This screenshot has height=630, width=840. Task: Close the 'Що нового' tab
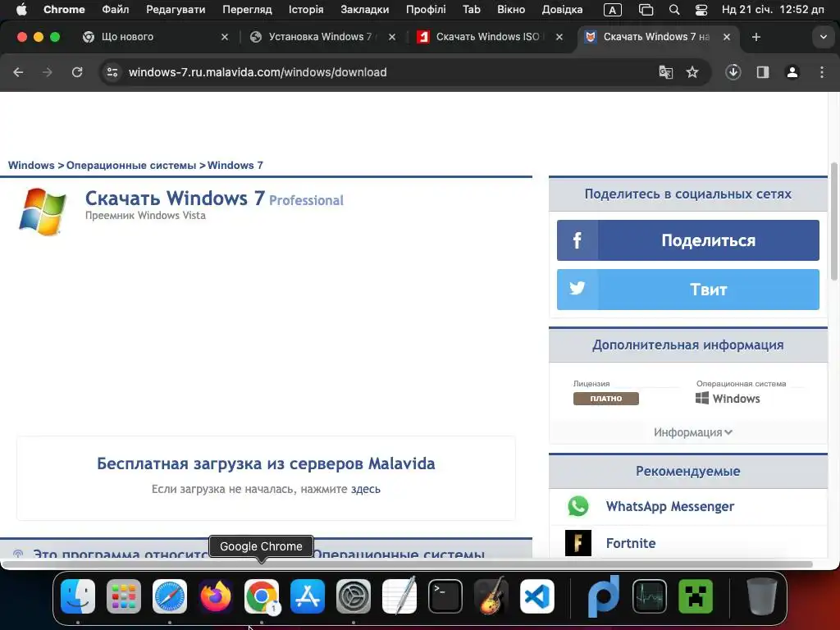point(225,37)
